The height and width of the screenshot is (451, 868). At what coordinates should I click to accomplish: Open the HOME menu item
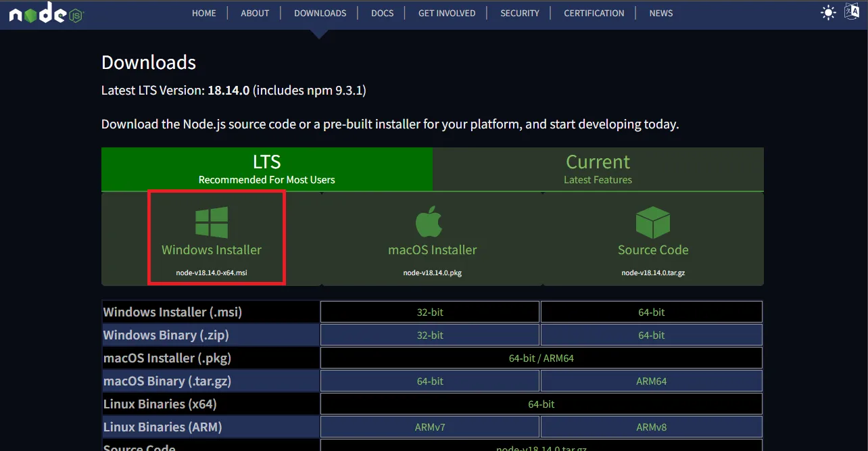coord(204,13)
